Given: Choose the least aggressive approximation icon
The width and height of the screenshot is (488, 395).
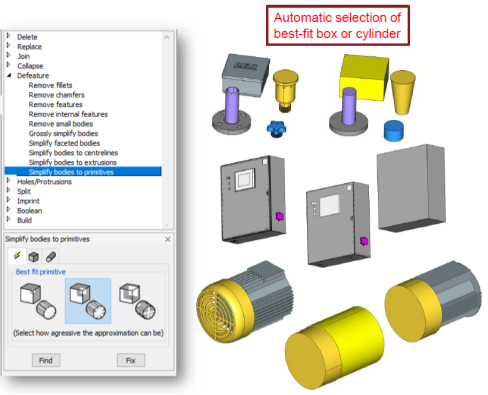Looking at the screenshot, I should click(38, 301).
